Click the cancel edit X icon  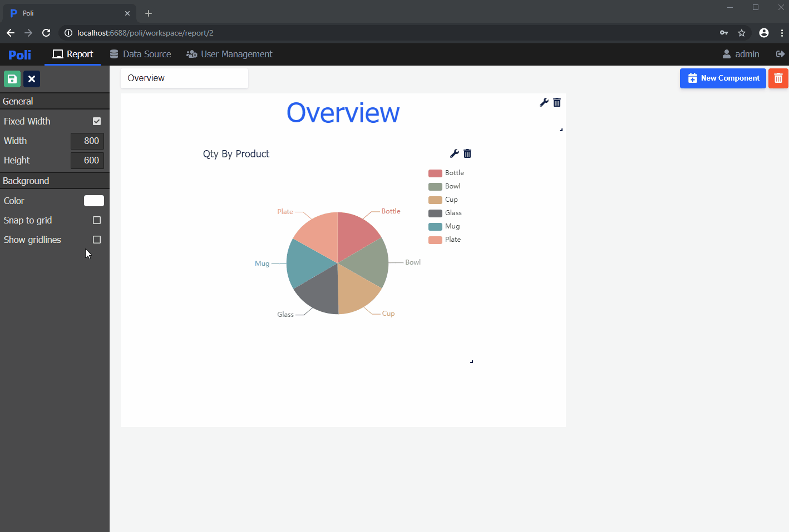pyautogui.click(x=32, y=79)
